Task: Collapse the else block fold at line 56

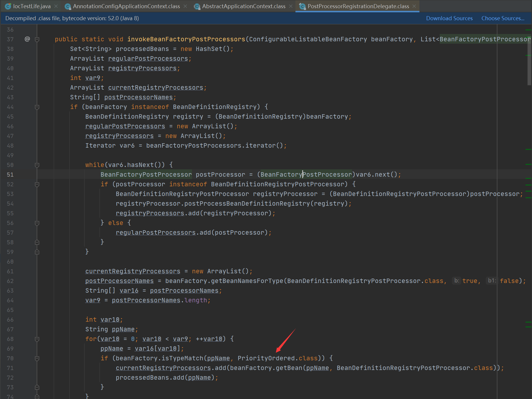Action: tap(37, 223)
